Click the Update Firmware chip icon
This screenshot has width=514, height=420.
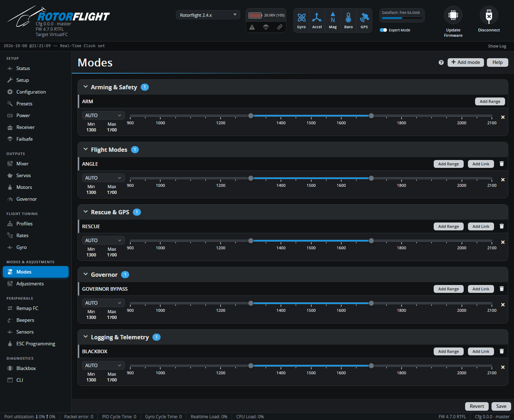[x=453, y=15]
